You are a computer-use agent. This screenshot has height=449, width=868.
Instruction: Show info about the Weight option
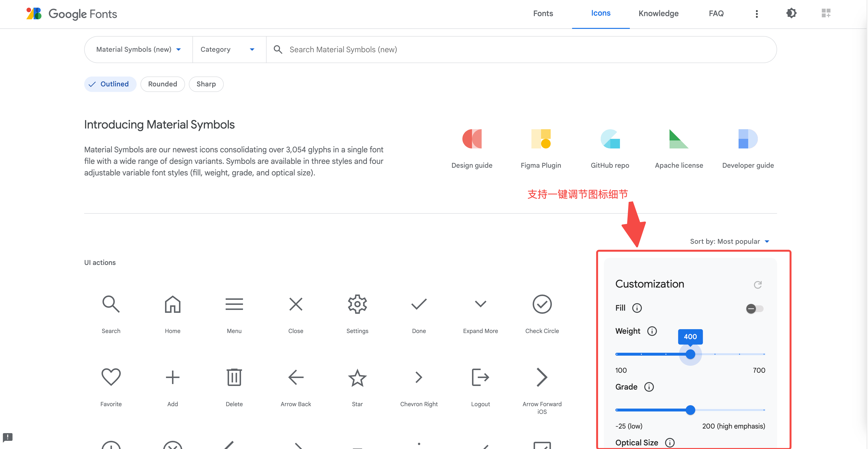pyautogui.click(x=652, y=331)
